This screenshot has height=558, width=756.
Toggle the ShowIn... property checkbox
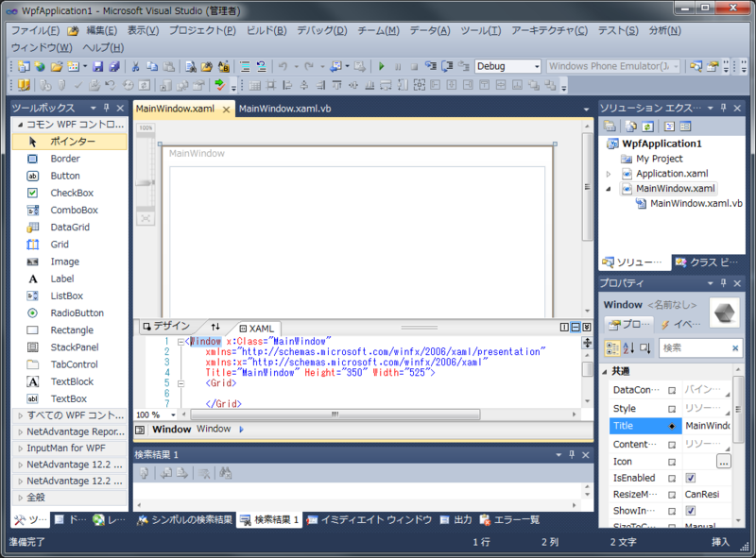(x=691, y=510)
